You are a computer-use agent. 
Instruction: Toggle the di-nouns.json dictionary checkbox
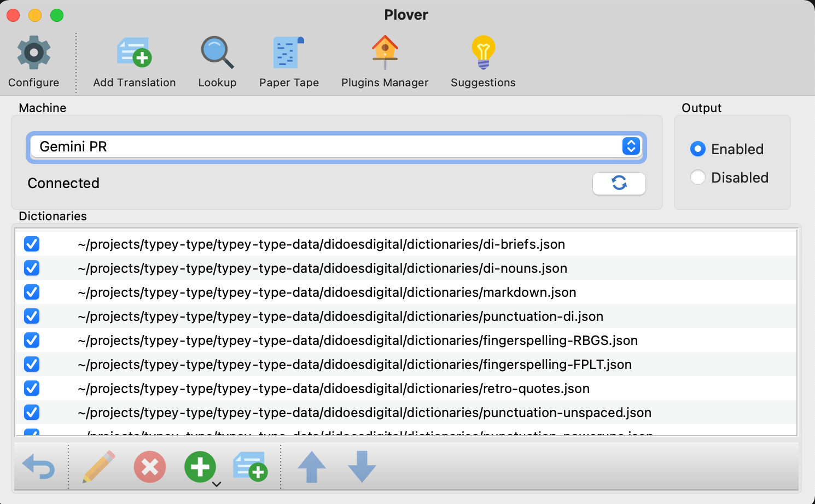pos(32,268)
